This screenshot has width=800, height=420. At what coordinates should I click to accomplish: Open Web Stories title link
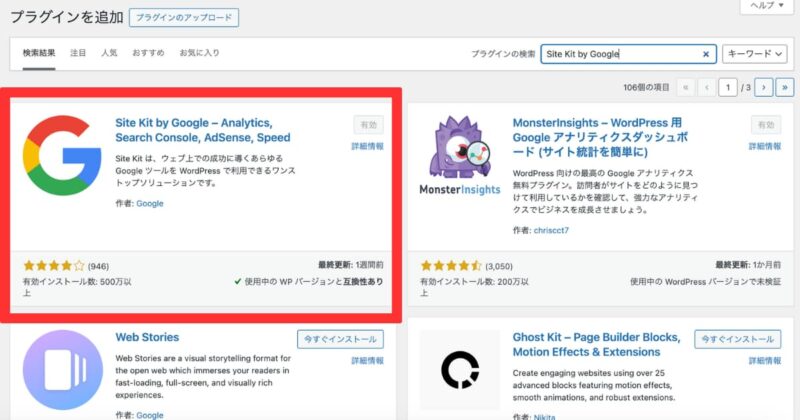click(147, 337)
